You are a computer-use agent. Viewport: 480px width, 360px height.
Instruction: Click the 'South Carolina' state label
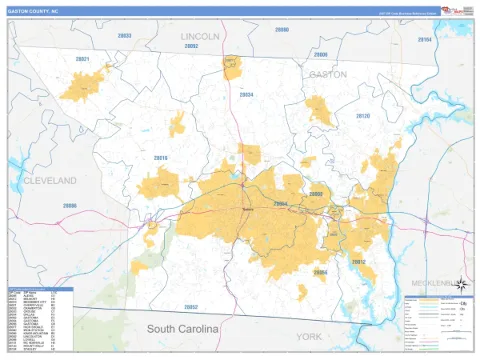183,329
